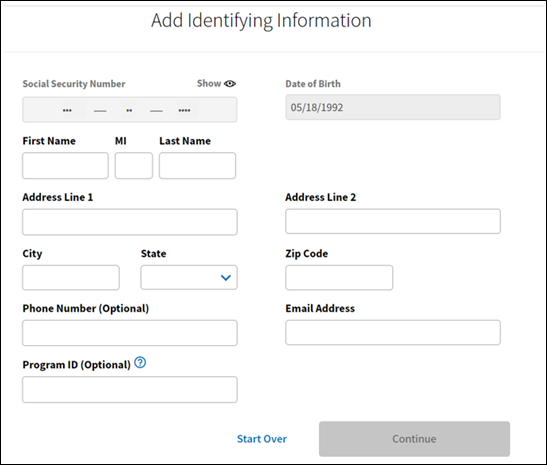Click the Program ID (Optional) field
The image size is (547, 465).
130,390
